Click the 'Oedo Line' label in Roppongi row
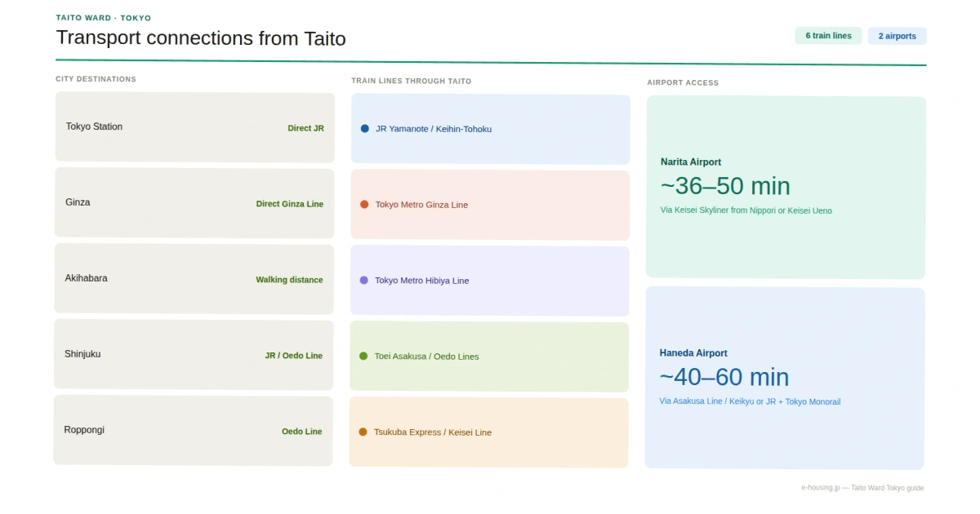Image resolution: width=980 pixels, height=514 pixels. pyautogui.click(x=301, y=432)
